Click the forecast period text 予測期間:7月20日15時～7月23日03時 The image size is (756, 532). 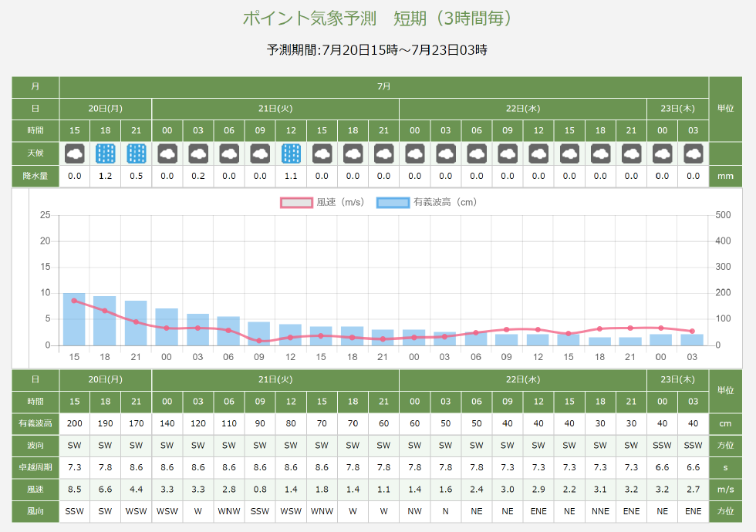377,49
